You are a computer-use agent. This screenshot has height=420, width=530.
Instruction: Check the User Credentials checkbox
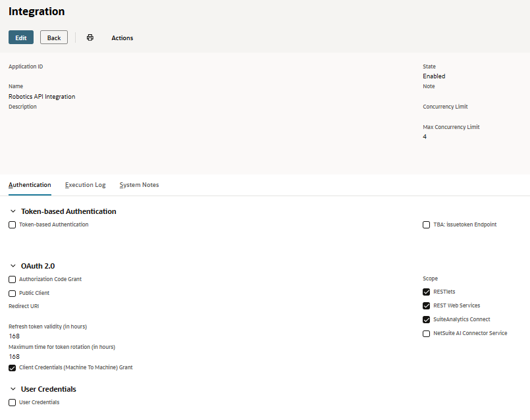coord(13,403)
